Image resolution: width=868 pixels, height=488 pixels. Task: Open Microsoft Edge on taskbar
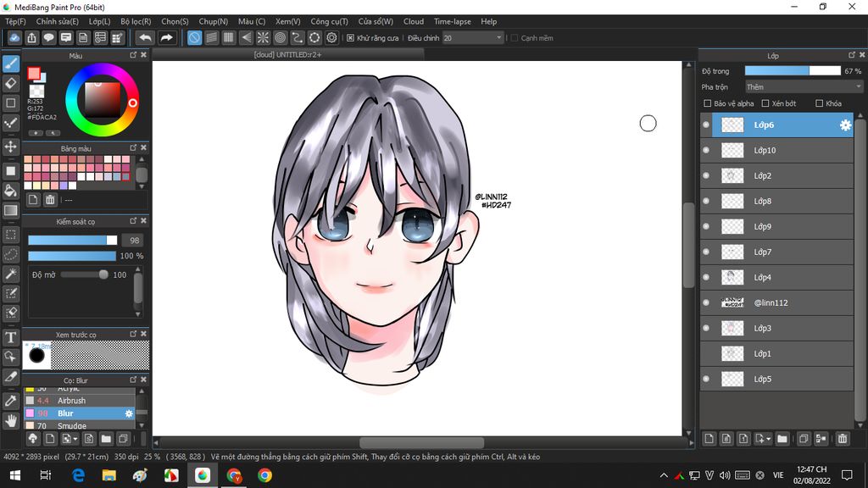point(78,475)
